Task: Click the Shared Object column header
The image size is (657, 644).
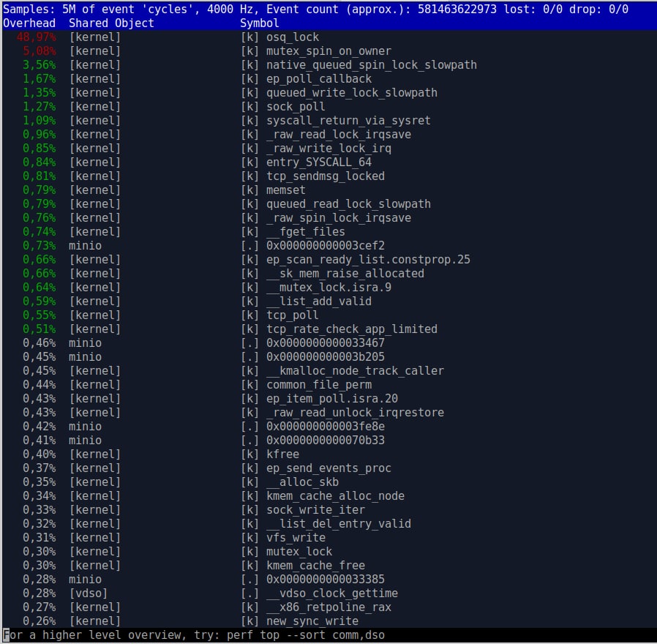Action: [111, 23]
